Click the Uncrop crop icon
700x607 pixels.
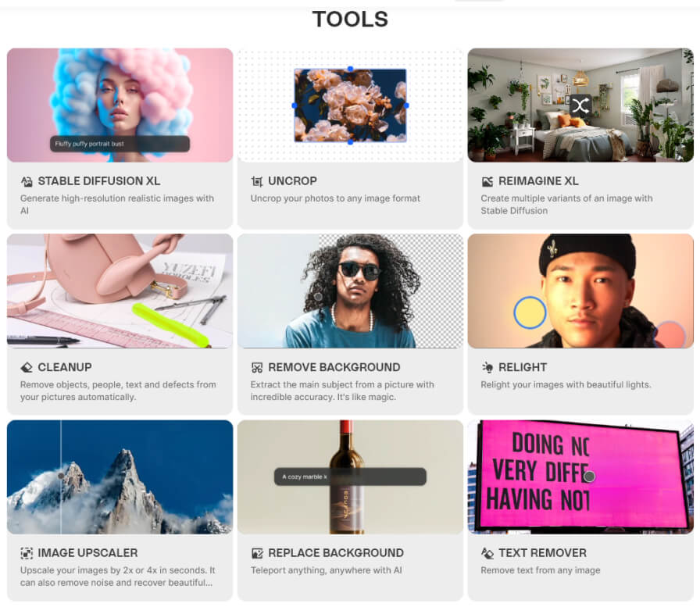[x=257, y=181]
